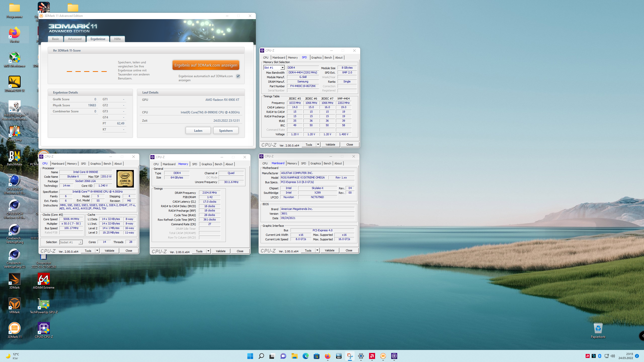Viewport: 644px width, 362px height.
Task: Open VRMark desktop icon
Action: click(x=14, y=306)
